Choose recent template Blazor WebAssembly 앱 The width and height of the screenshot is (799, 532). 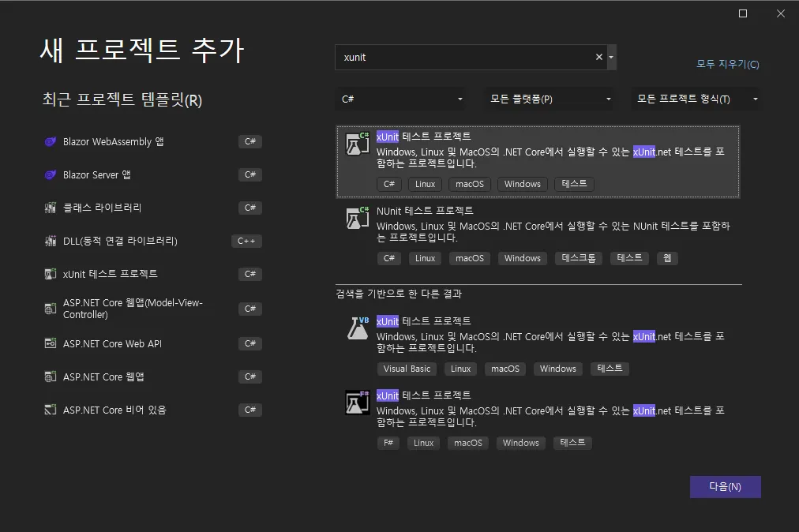tap(113, 141)
